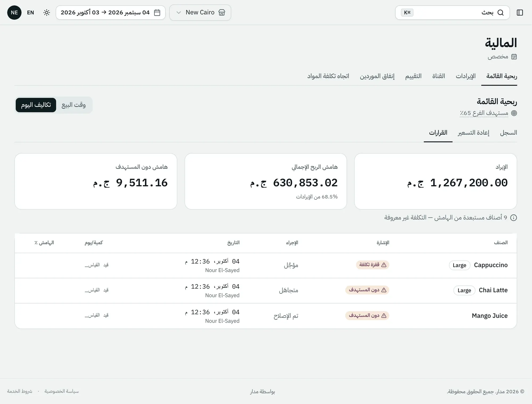
Task: Switch theme with the sun icon
Action: click(47, 13)
